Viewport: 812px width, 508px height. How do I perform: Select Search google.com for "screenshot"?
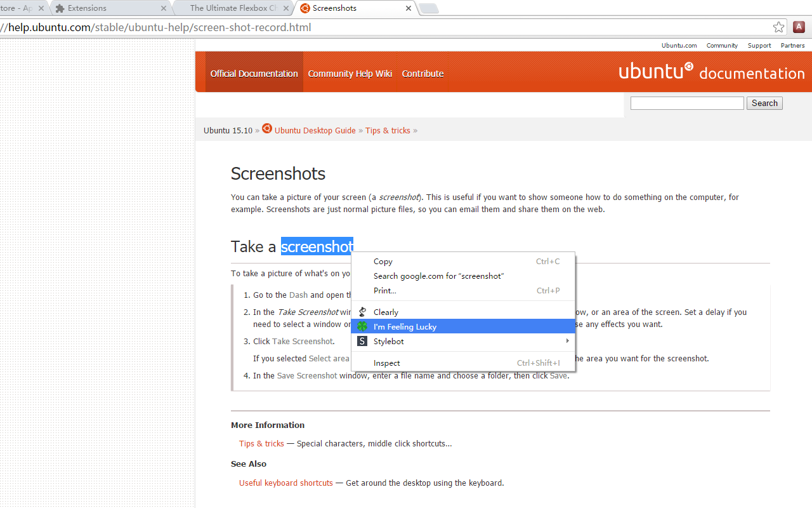click(463, 276)
